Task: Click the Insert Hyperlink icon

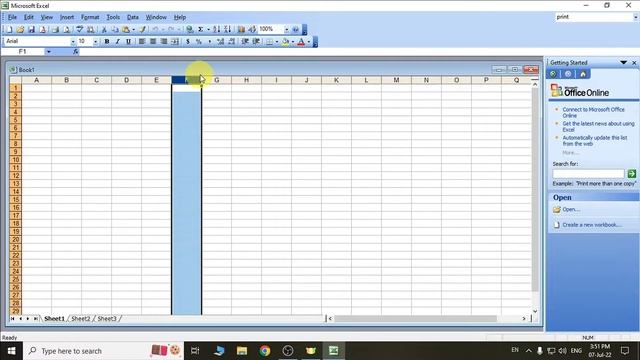Action: [x=189, y=29]
